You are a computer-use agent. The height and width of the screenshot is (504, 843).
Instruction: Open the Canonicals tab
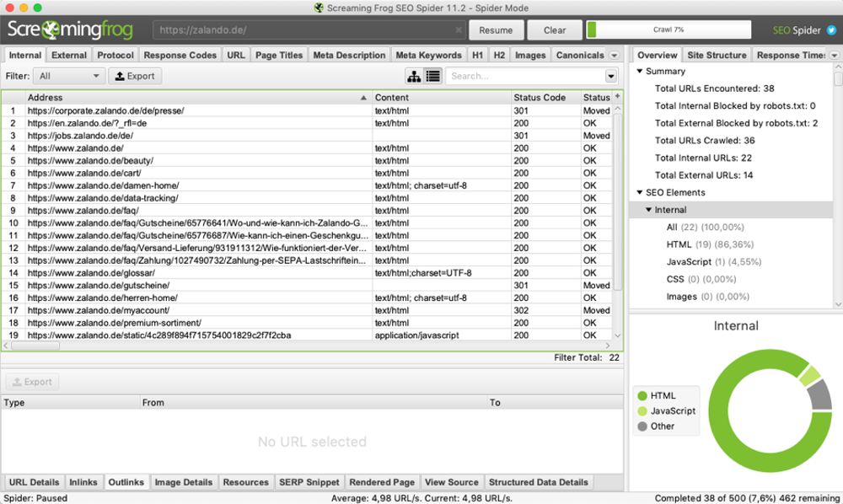[580, 56]
